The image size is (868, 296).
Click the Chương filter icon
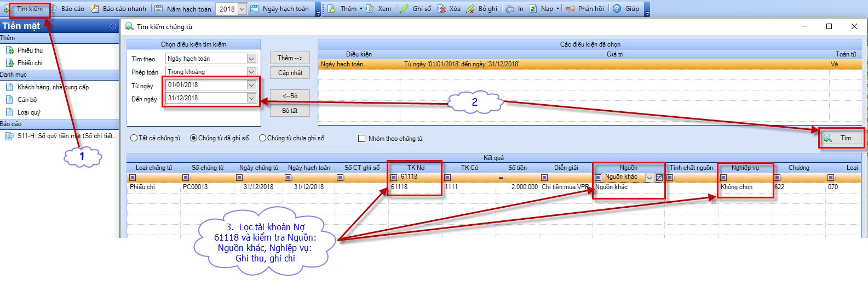coord(778,178)
